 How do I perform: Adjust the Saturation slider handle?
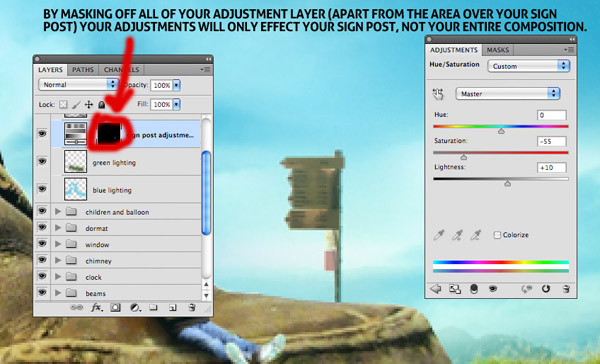[x=463, y=157]
